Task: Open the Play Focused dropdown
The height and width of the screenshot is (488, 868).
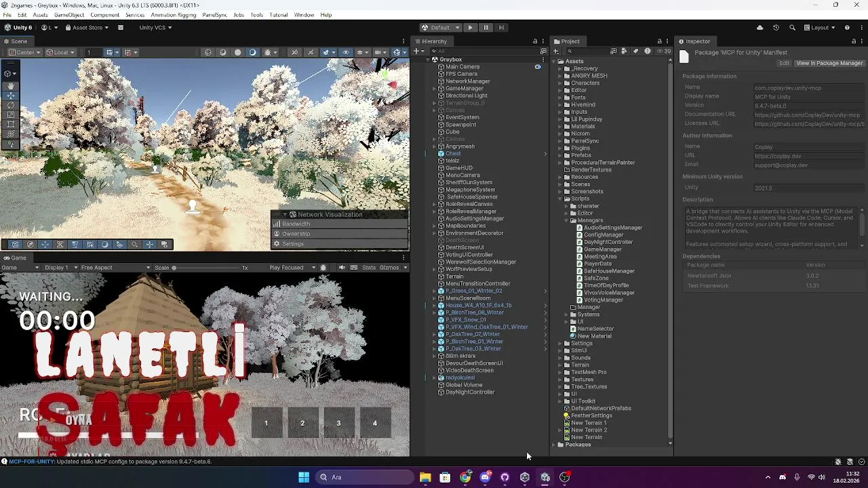Action: [x=292, y=268]
